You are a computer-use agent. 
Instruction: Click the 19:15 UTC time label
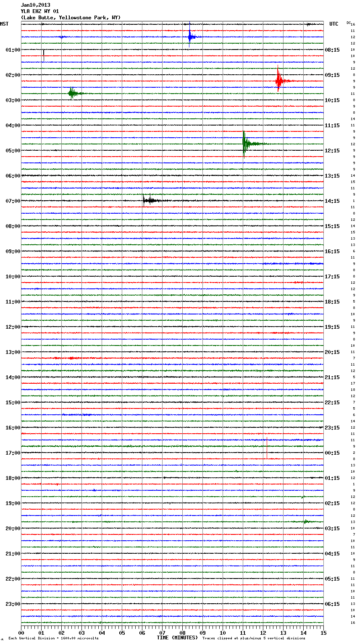332,327
